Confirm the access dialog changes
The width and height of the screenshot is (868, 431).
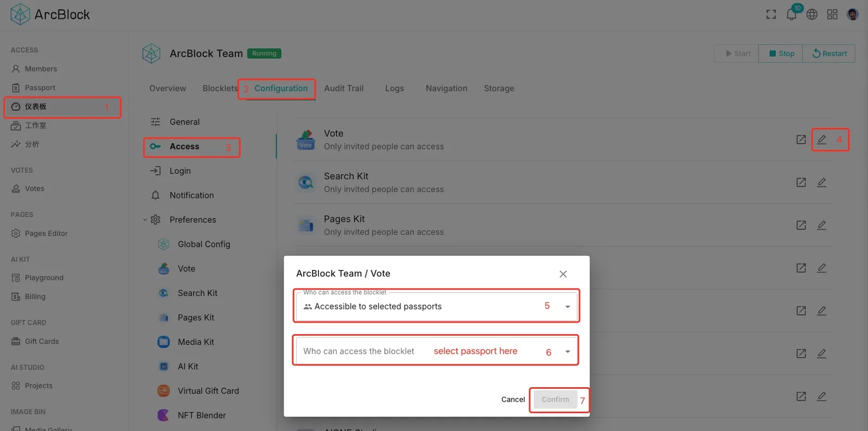tap(556, 400)
